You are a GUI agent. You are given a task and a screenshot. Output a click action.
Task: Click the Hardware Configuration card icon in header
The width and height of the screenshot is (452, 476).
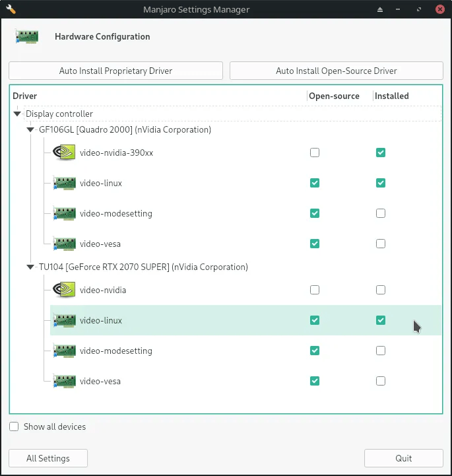pos(27,36)
